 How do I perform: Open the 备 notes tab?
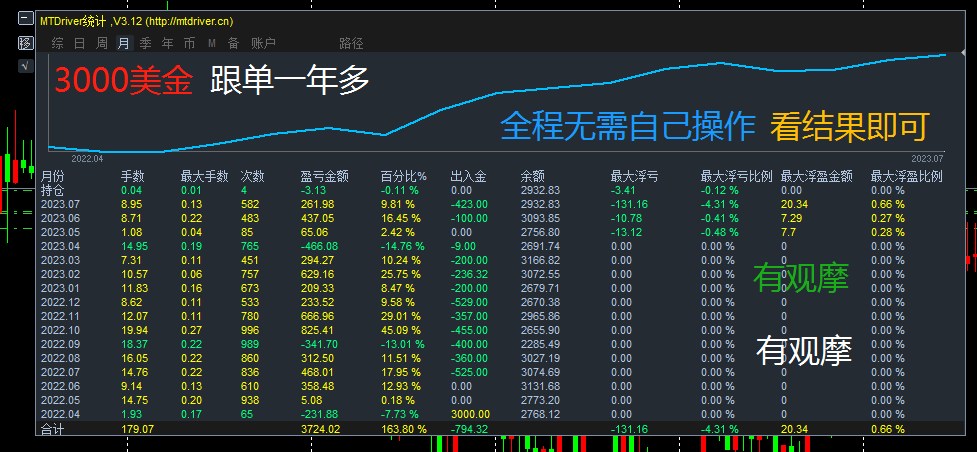(234, 43)
